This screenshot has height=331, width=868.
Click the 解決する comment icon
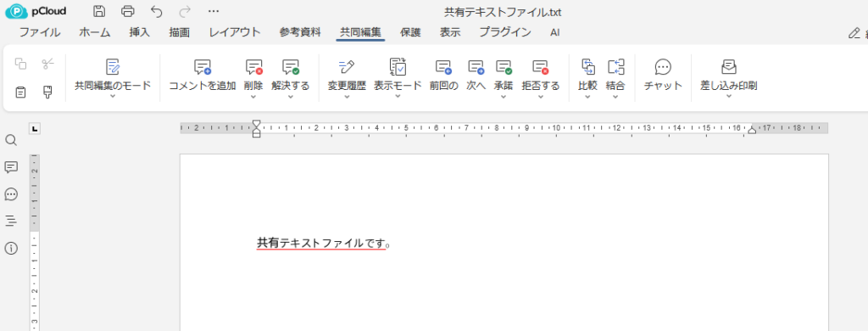point(291,67)
